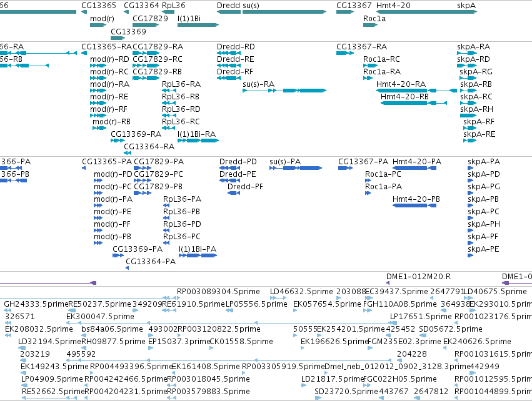Select EST LP17651.5prime
Image resolution: width=532 pixels, height=401 pixels.
[421, 317]
